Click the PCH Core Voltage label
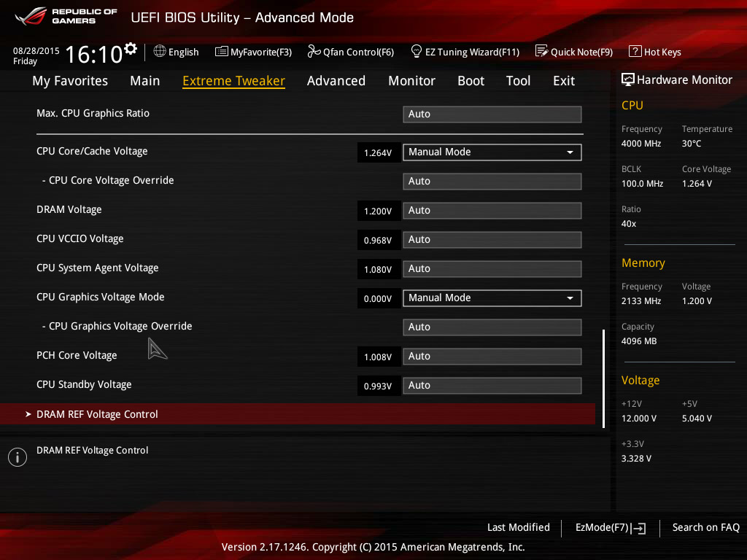 point(77,356)
